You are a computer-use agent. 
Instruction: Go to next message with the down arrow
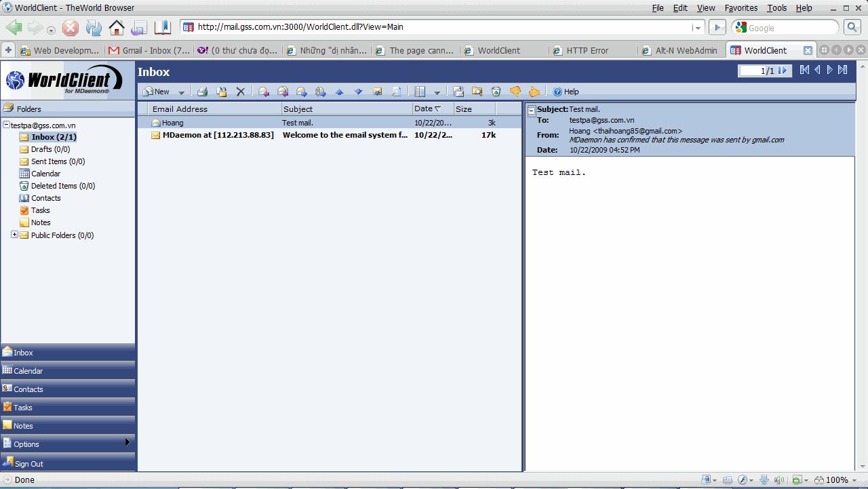click(359, 92)
